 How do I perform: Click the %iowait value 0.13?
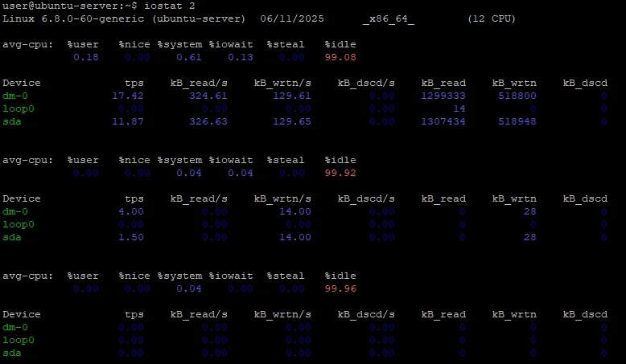241,57
